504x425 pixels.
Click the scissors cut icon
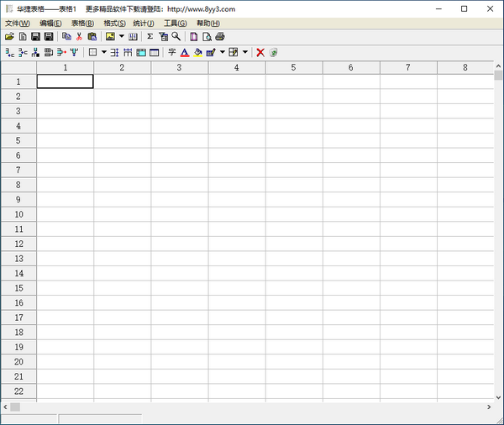[79, 37]
